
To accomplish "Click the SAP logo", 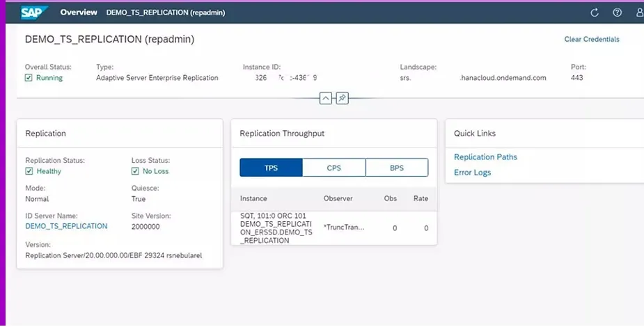I will point(36,12).
